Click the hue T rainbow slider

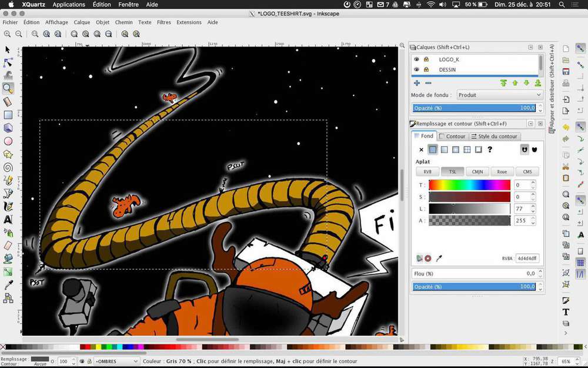pyautogui.click(x=469, y=185)
